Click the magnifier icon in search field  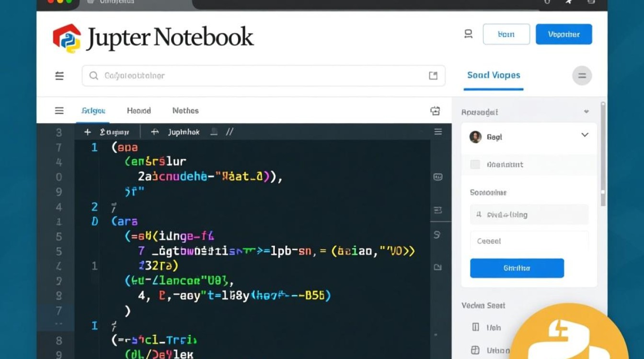[x=94, y=76]
